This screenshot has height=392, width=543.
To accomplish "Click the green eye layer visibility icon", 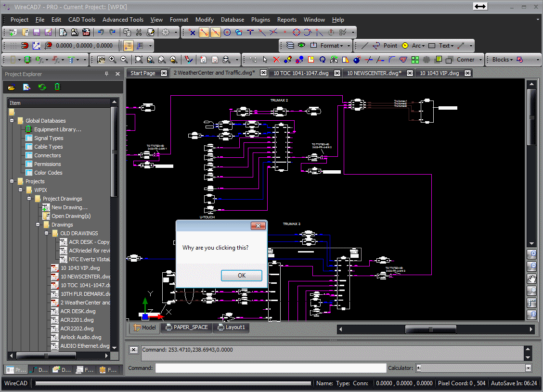I will point(301,46).
